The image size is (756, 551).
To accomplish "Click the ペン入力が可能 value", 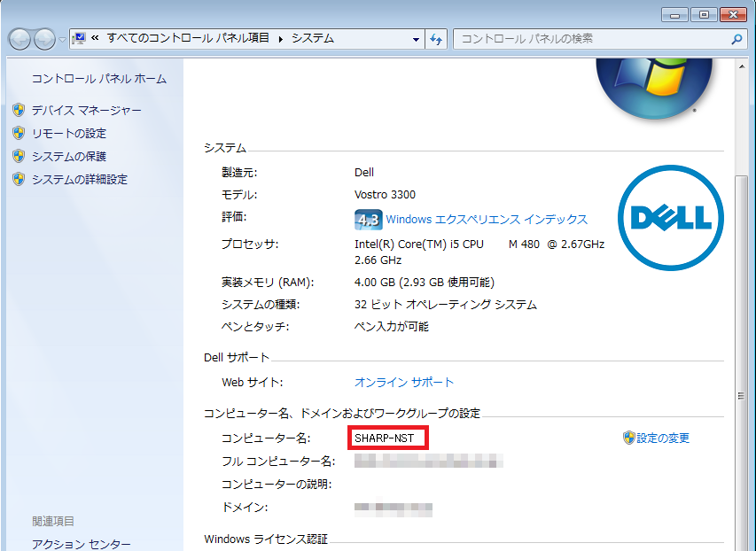I will 392,327.
